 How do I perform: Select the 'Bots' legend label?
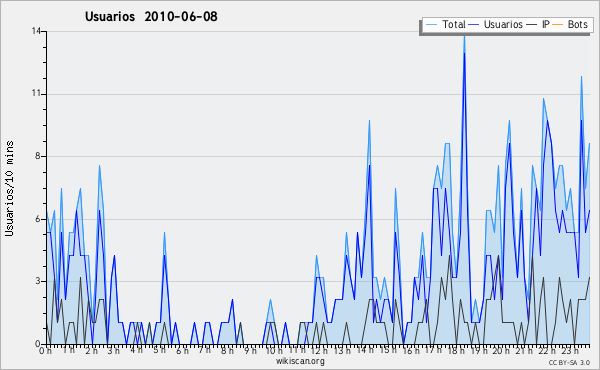click(577, 24)
